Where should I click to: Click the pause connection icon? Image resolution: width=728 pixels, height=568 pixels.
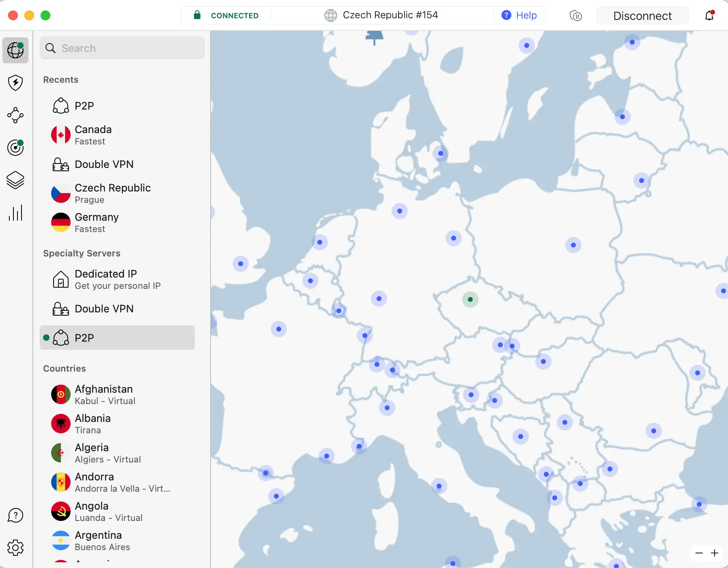click(576, 16)
